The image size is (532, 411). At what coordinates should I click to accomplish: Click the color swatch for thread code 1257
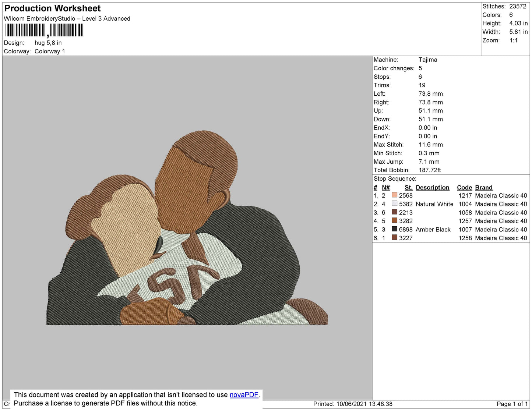[395, 220]
